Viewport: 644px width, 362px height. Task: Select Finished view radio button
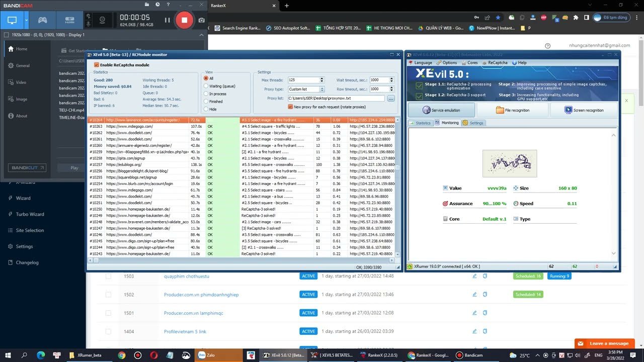[206, 102]
